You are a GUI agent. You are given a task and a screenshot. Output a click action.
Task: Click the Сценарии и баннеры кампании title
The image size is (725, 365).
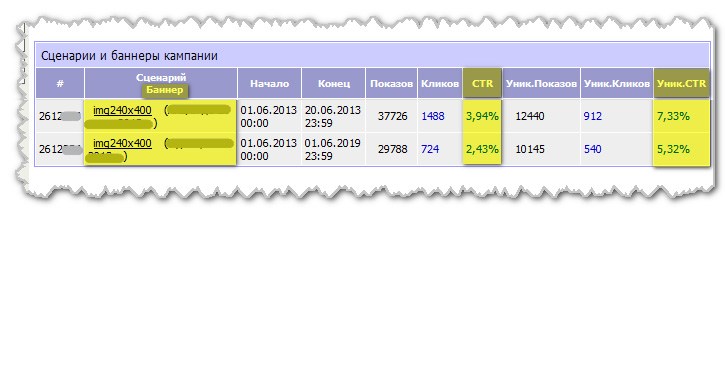pyautogui.click(x=129, y=56)
